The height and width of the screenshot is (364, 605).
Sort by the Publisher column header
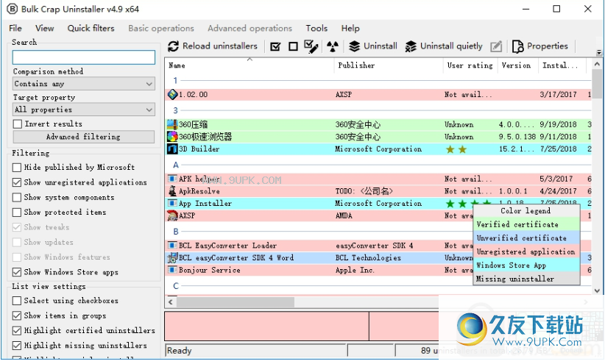click(389, 65)
